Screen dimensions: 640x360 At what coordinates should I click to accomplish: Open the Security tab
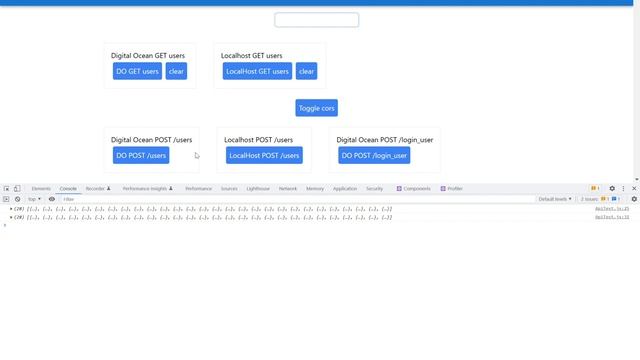pyautogui.click(x=374, y=189)
